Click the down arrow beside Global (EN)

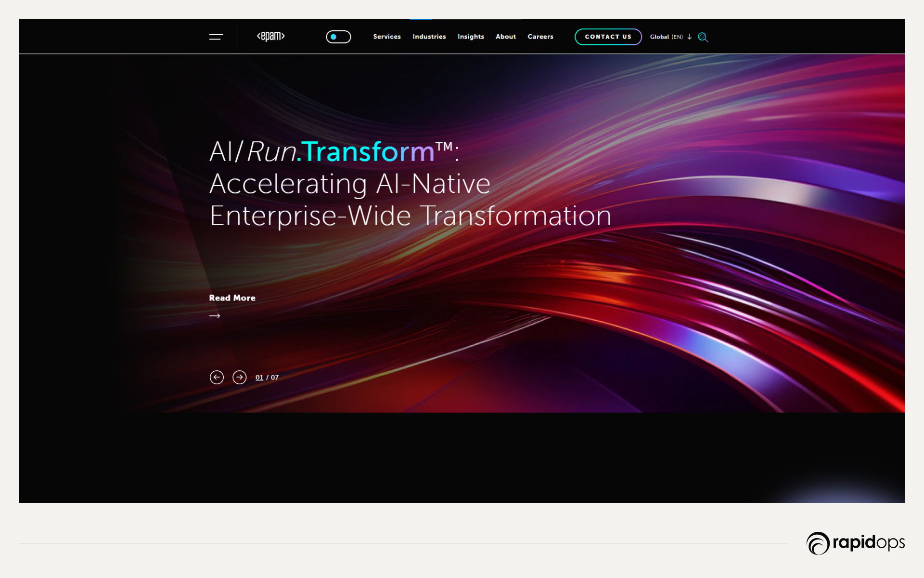point(690,37)
